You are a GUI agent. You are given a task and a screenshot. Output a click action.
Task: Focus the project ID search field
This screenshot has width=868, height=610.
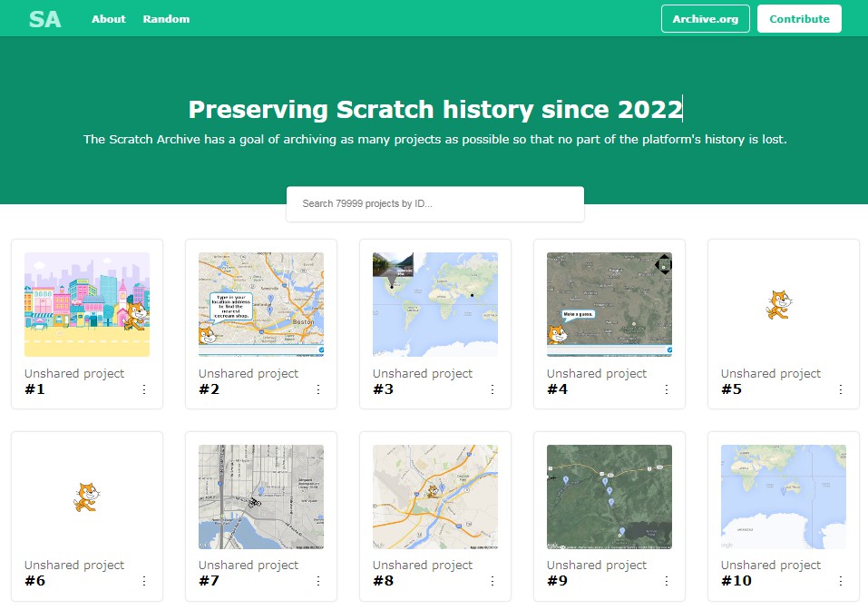(434, 204)
